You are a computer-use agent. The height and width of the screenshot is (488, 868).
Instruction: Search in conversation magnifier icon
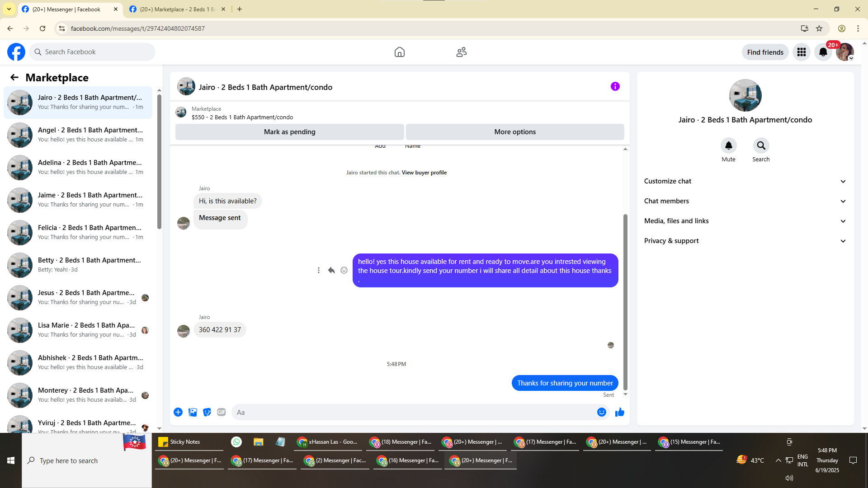[761, 145]
